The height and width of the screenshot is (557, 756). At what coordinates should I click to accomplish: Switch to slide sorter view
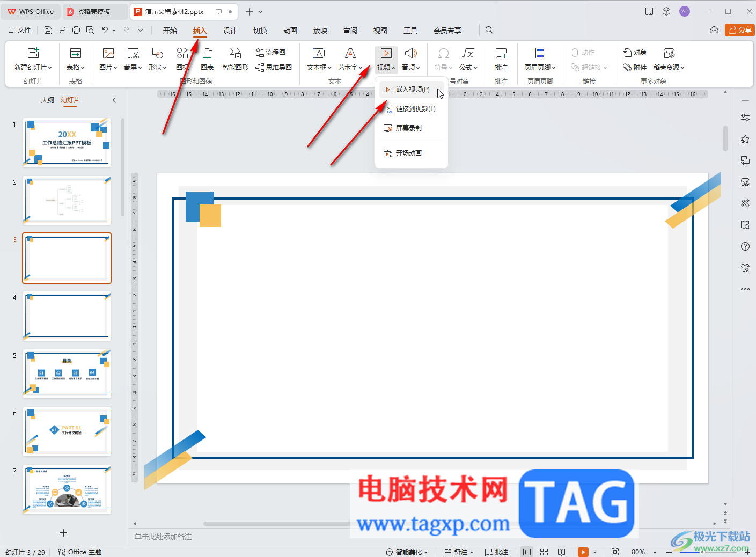point(544,552)
